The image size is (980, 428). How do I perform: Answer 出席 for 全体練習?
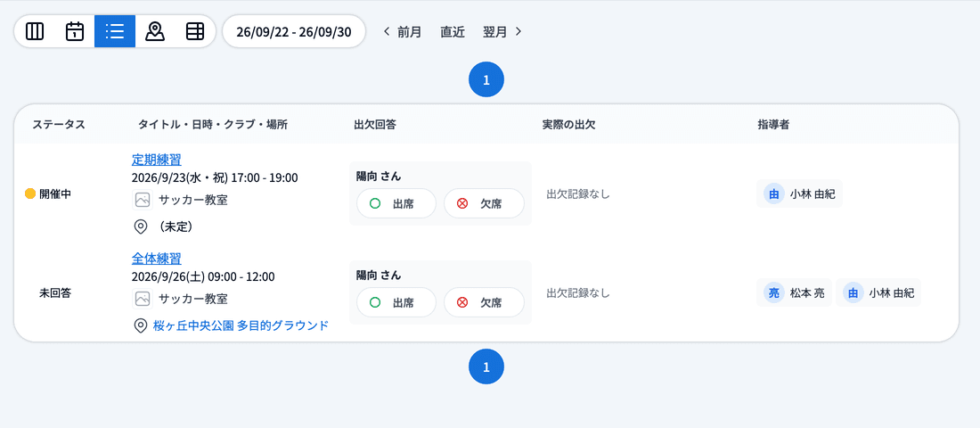coord(396,302)
